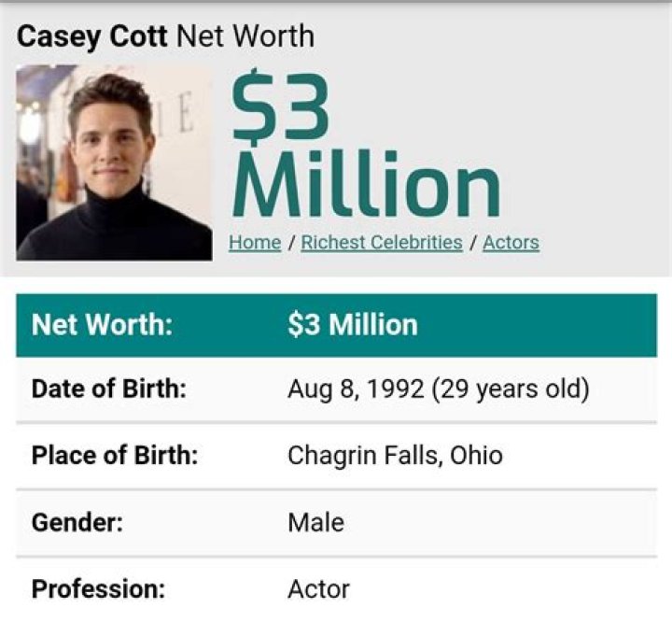
Task: Click the bold "Casey Cott" name in heading
Action: pyautogui.click(x=92, y=37)
